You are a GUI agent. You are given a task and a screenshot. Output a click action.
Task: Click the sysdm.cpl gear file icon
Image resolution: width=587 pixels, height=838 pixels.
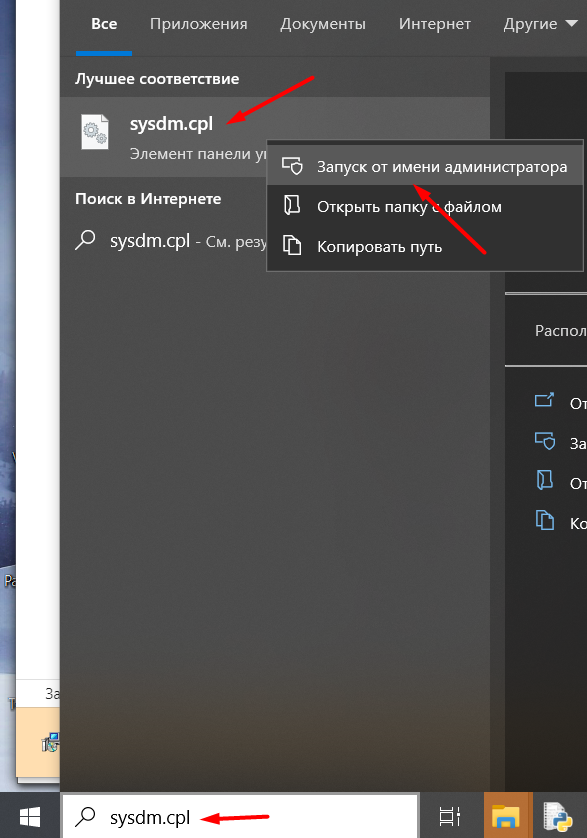[95, 131]
